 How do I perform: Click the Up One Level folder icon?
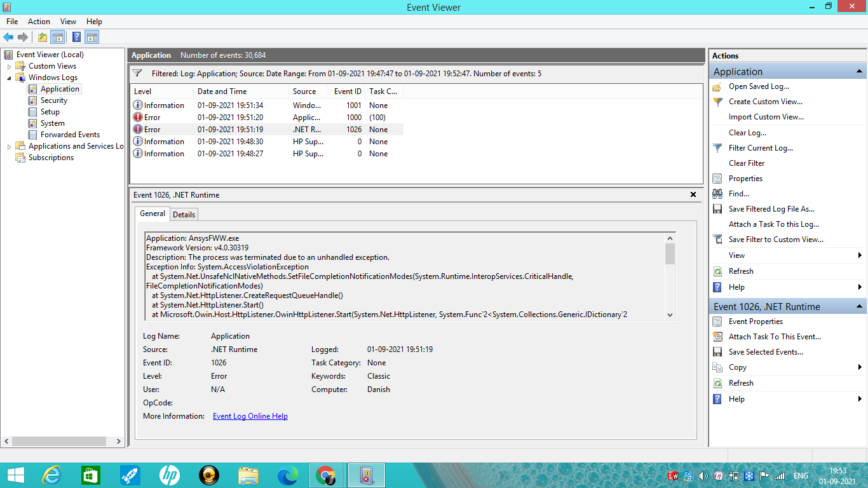click(42, 37)
